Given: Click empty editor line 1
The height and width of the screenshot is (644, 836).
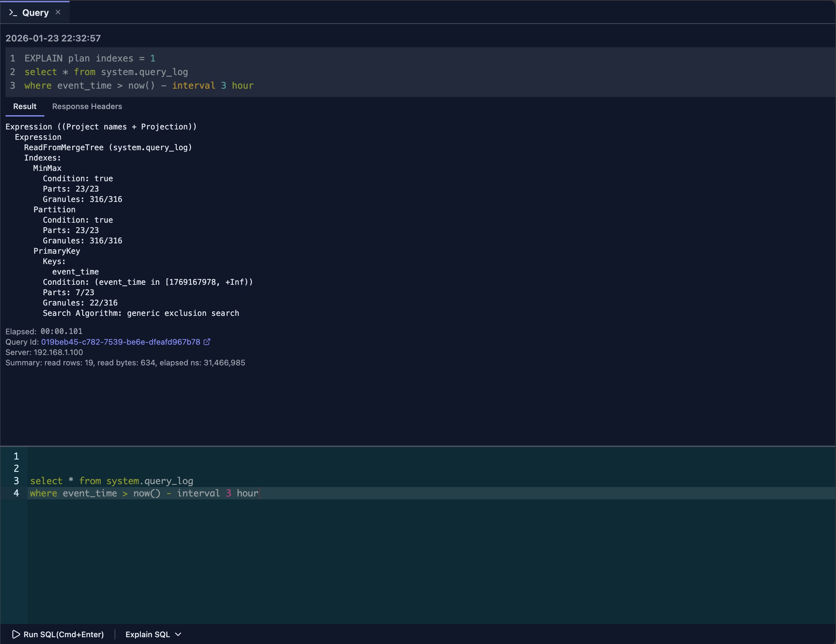Looking at the screenshot, I should click(x=230, y=456).
